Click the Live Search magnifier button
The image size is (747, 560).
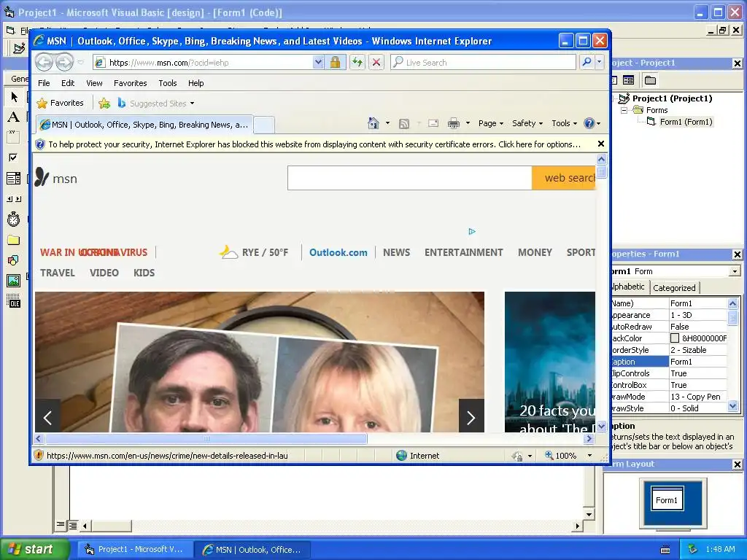point(587,62)
